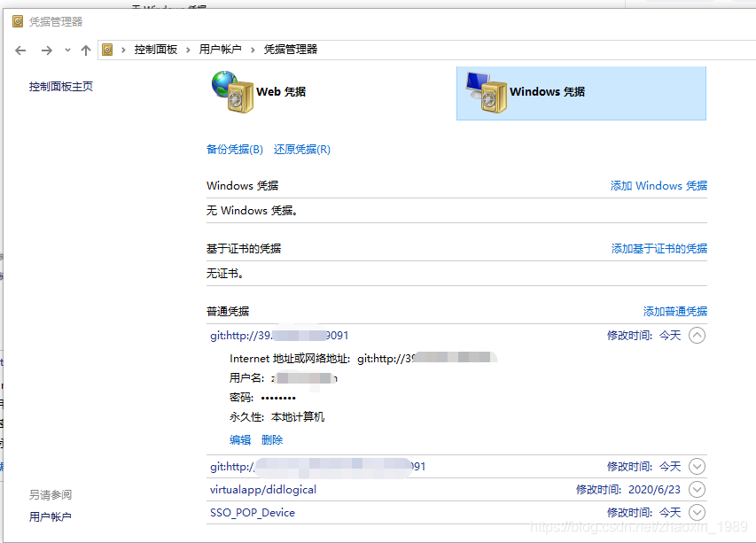
Task: Click 删除 for the git credential
Action: click(272, 440)
